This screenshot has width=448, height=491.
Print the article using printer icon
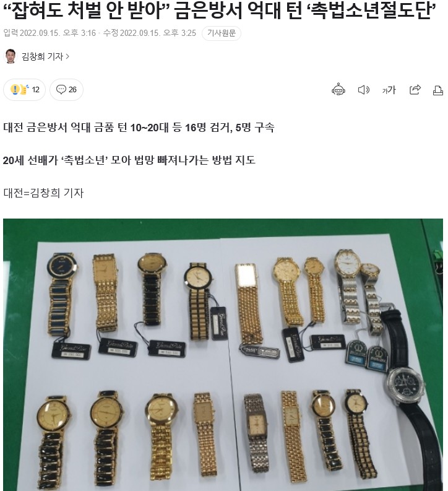coord(437,90)
